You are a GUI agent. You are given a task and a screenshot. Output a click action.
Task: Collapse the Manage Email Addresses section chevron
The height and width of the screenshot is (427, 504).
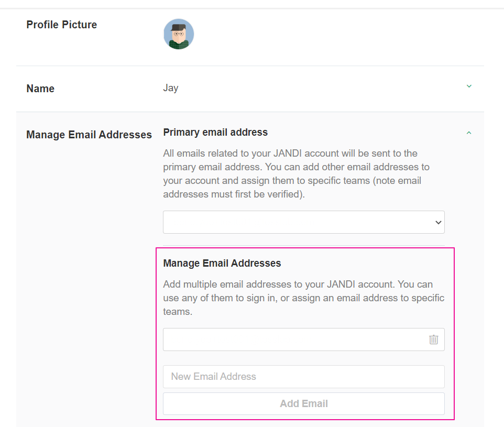point(469,133)
